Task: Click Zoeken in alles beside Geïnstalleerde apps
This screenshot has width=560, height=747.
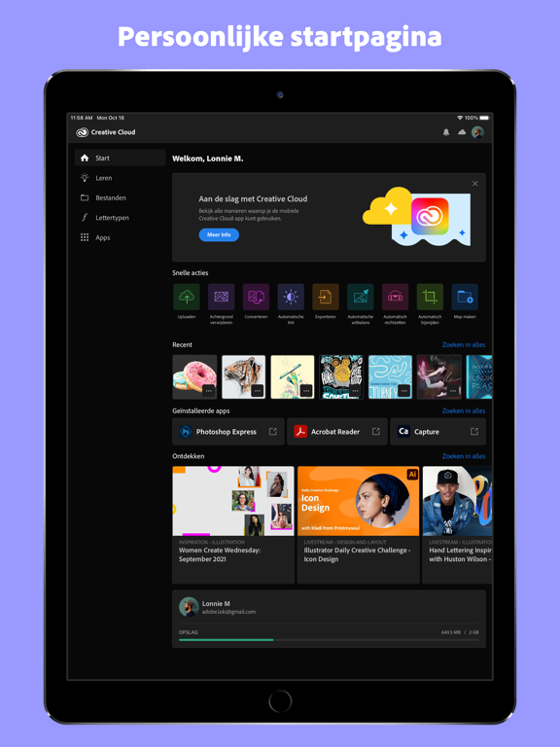Action: 464,410
